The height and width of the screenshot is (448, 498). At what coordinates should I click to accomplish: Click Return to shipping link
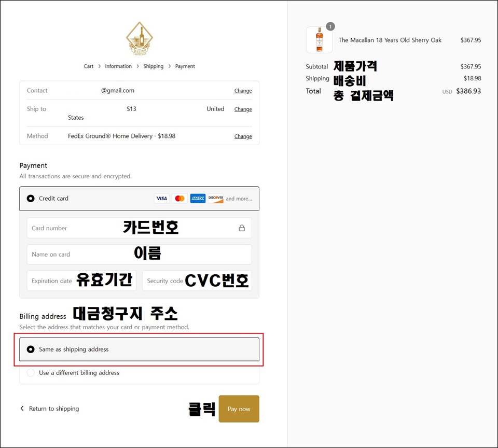tap(54, 409)
